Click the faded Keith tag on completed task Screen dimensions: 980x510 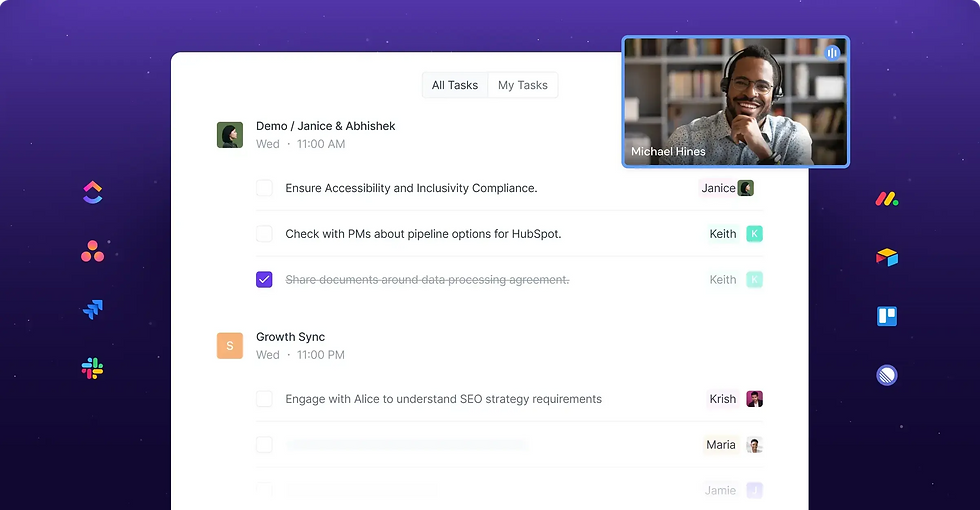coord(723,279)
